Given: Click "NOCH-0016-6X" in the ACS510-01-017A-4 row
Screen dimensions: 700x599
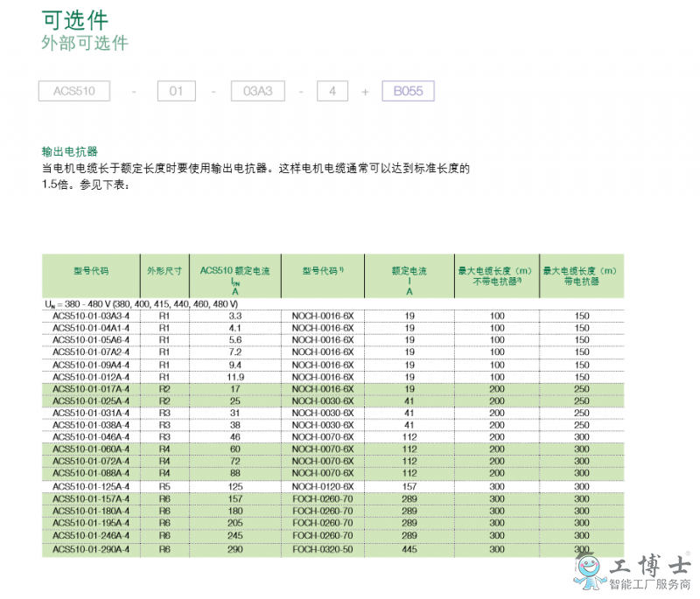Looking at the screenshot, I should [323, 389].
